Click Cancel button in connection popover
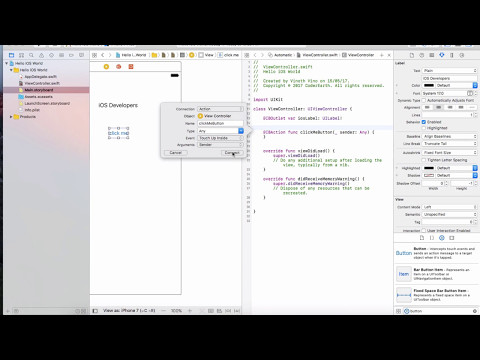The width and height of the screenshot is (480, 360). click(176, 153)
